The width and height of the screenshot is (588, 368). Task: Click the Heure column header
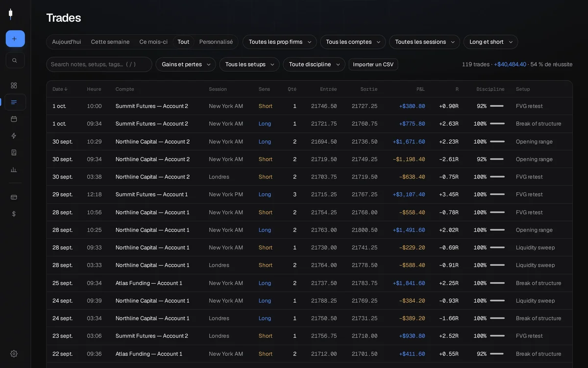tap(94, 89)
